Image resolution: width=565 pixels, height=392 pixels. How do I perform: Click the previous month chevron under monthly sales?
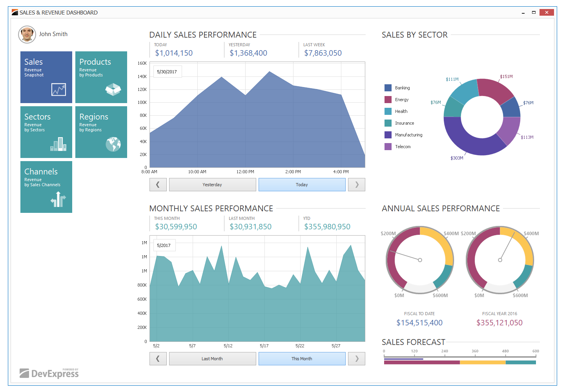[x=158, y=358]
